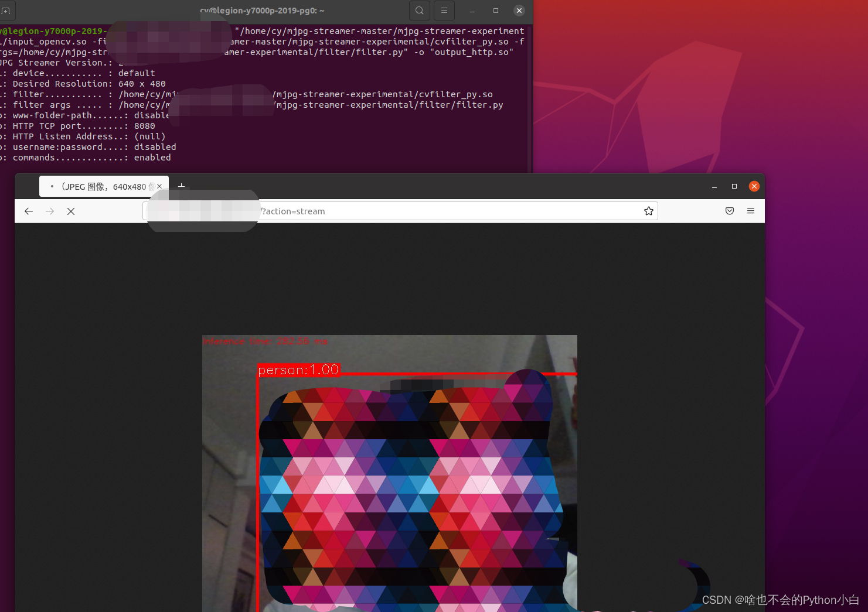The width and height of the screenshot is (868, 612).
Task: Click the 'commands' enabled line in terminal
Action: click(86, 158)
